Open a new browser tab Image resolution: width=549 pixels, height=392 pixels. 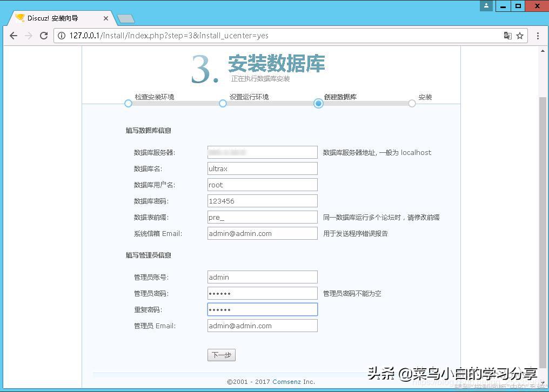(125, 18)
